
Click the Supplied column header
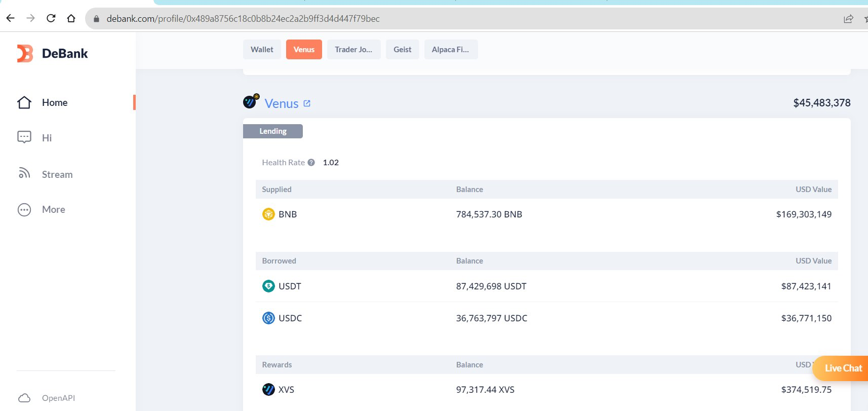(277, 190)
